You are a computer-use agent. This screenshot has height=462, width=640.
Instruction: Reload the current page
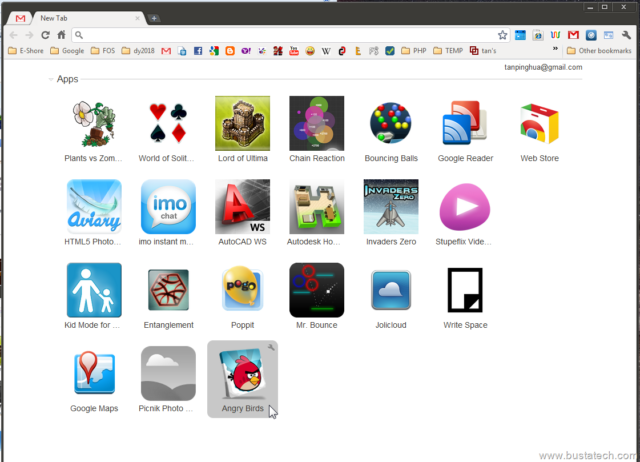pyautogui.click(x=45, y=35)
